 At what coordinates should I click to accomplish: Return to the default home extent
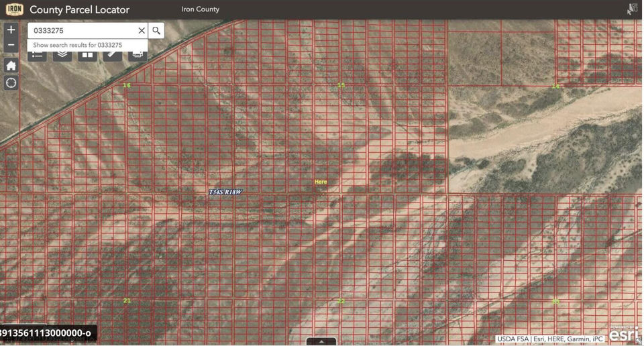11,66
